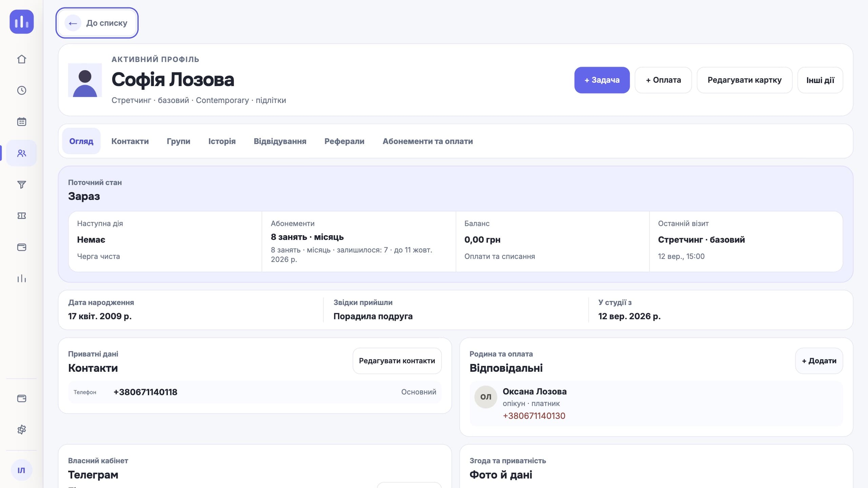868x488 pixels.
Task: Switch to the Огляд tab
Action: 81,141
